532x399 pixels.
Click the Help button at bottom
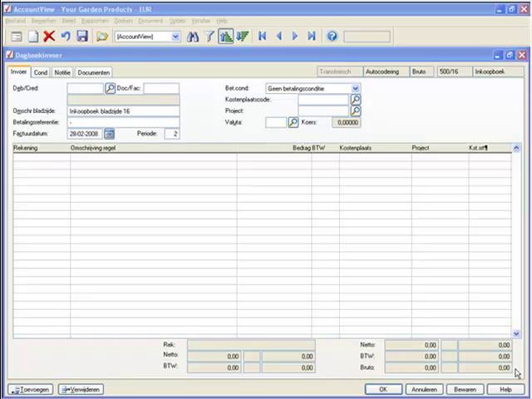505,390
